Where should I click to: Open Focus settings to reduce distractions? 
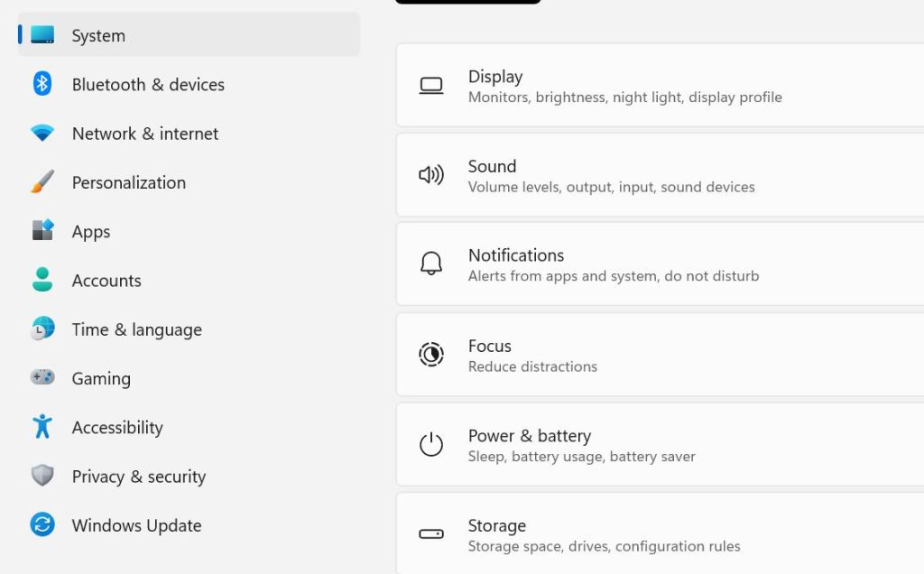532,355
